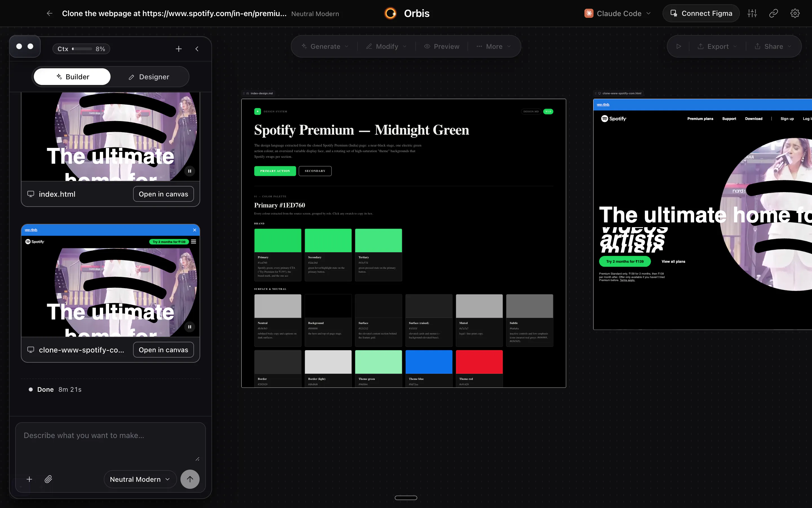Screen dimensions: 812x508
Task: Click the Claude Code starburst icon
Action: pyautogui.click(x=589, y=14)
